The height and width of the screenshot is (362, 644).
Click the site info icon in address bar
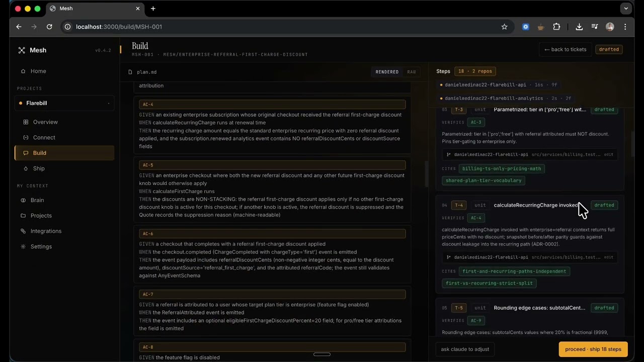(x=68, y=27)
